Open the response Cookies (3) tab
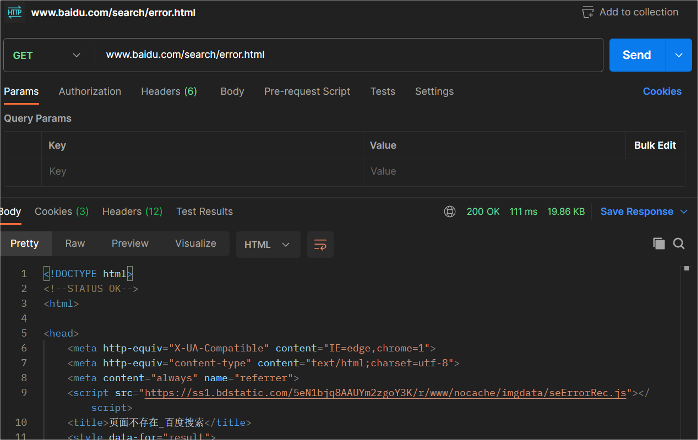 click(61, 212)
